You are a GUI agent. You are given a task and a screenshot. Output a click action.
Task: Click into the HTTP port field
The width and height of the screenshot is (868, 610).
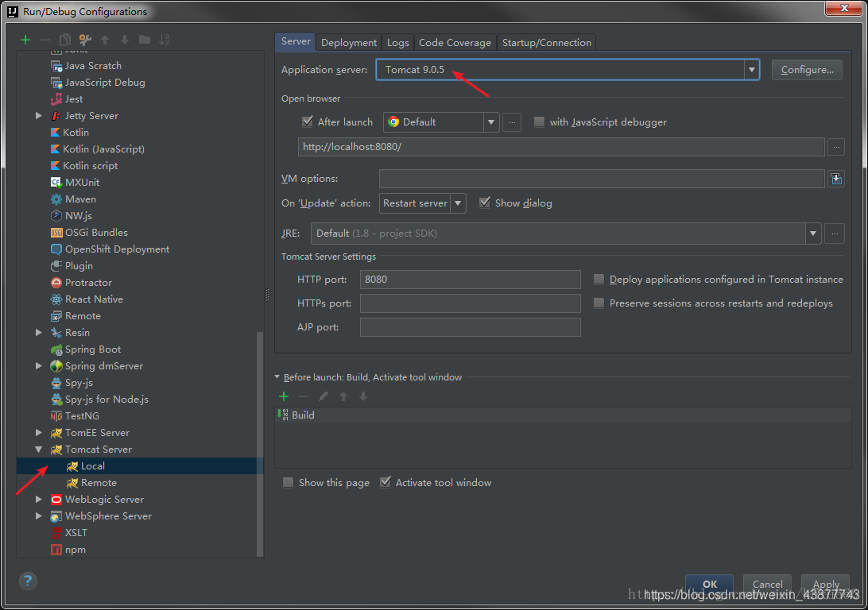click(x=470, y=280)
